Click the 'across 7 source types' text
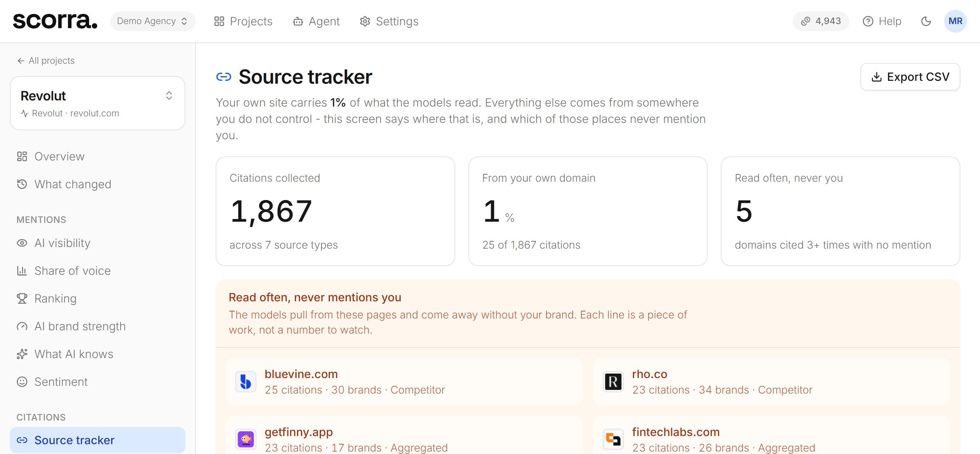The image size is (980, 454). [x=284, y=245]
